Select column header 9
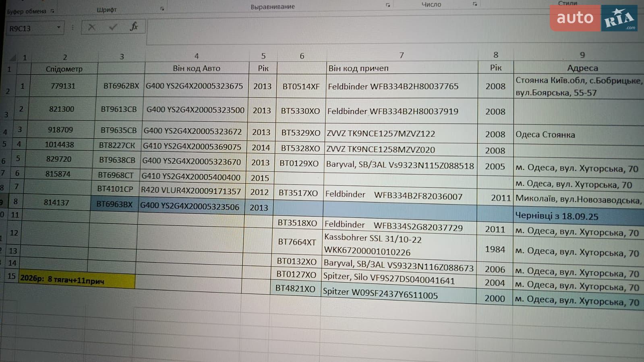This screenshot has width=644, height=362. [582, 55]
